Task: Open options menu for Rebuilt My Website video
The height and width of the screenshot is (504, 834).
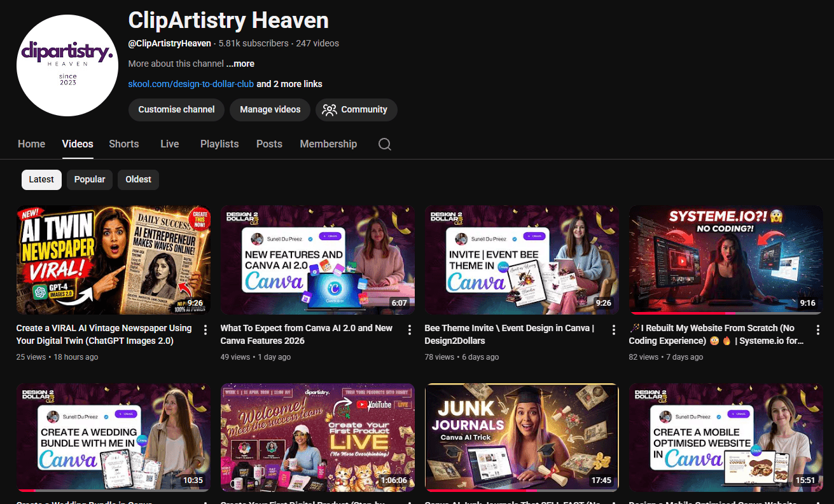Action: (x=818, y=330)
